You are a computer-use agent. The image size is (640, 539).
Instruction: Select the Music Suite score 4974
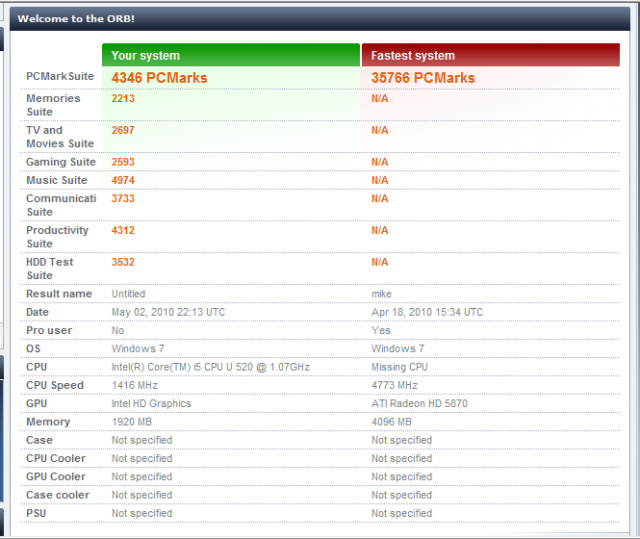click(x=123, y=180)
